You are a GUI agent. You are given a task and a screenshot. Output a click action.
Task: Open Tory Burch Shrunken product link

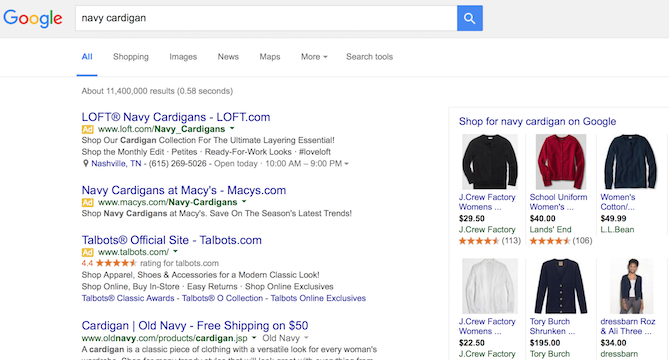tap(553, 326)
